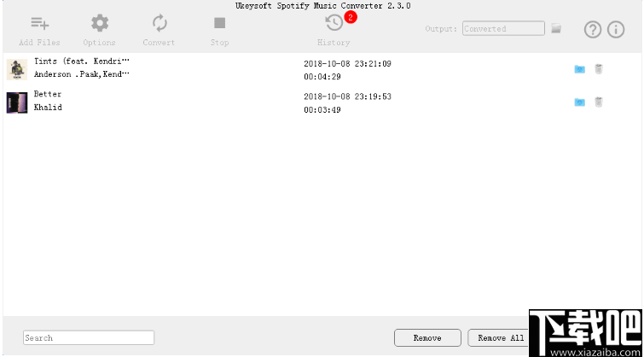Click the date '2018-10-08 23:19:53'
This screenshot has height=357, width=644.
pos(347,97)
